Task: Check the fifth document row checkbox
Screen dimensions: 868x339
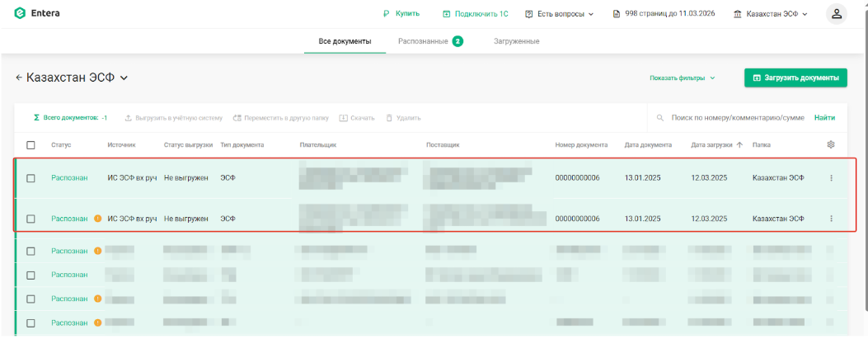Action: point(31,299)
